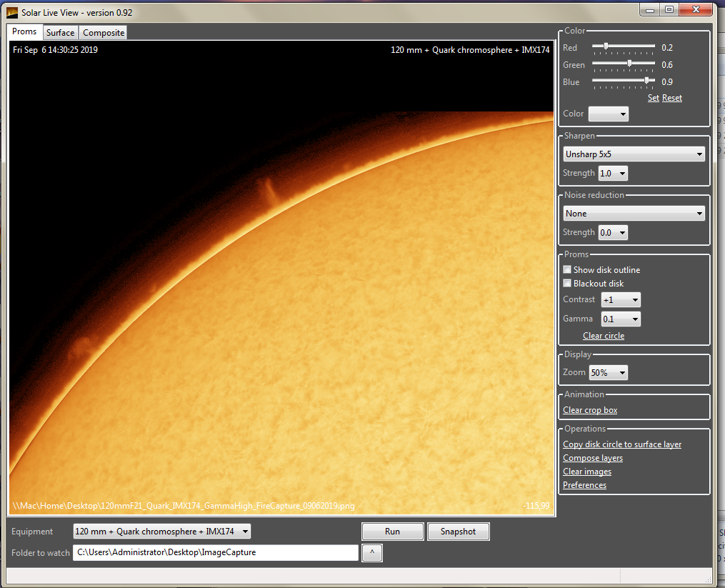Image resolution: width=725 pixels, height=588 pixels.
Task: Click the Clear crop box link
Action: (590, 410)
